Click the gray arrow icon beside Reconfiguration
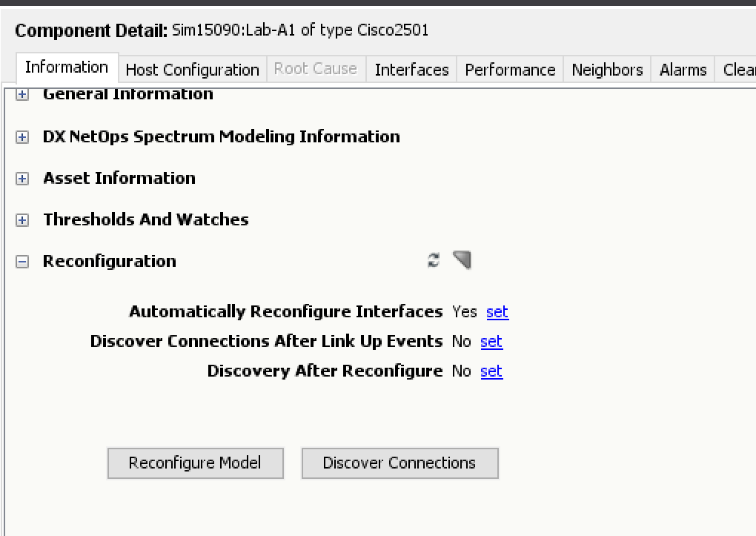Image resolution: width=756 pixels, height=536 pixels. coord(462,259)
